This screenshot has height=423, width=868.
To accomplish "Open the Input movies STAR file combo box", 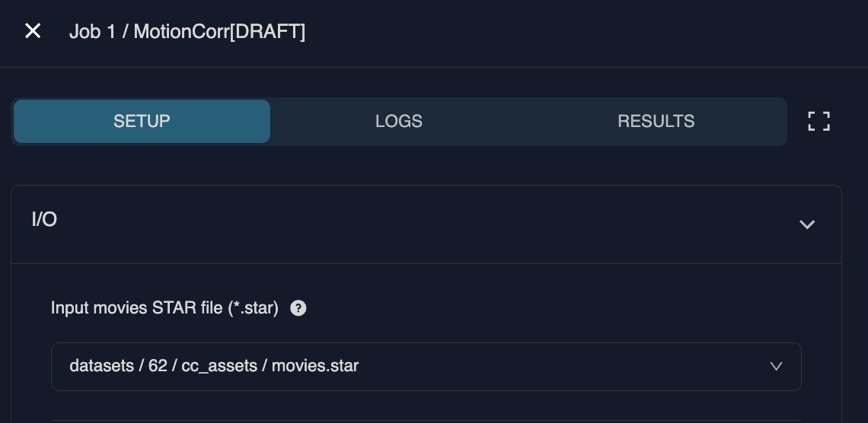I will tap(426, 366).
